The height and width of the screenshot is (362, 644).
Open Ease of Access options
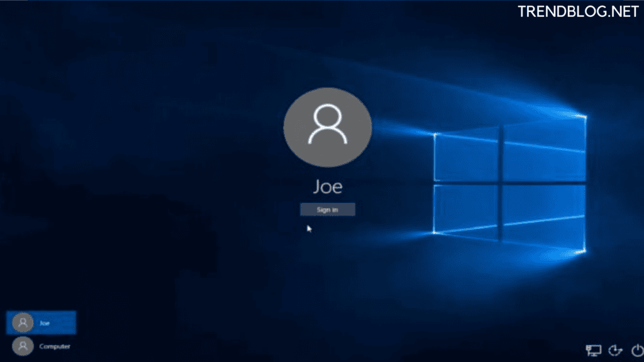[x=615, y=350]
